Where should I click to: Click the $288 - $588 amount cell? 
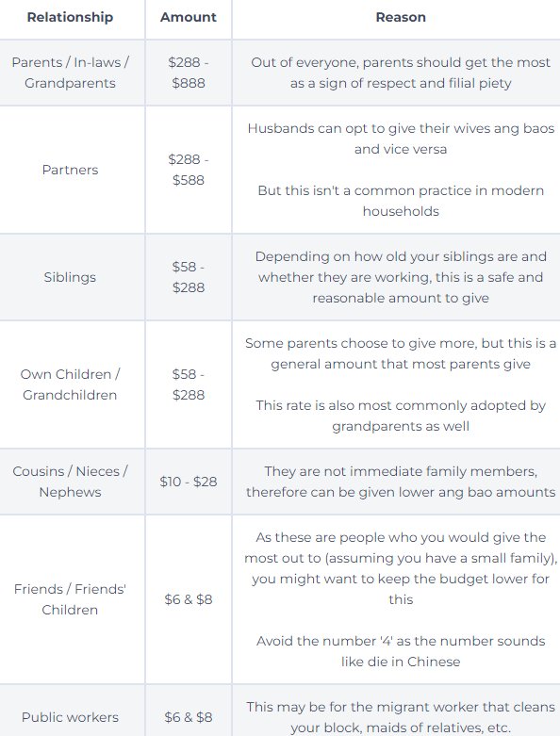point(189,170)
